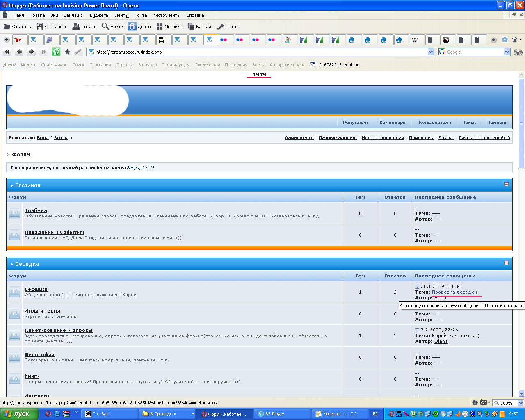Click the Google search input field
Viewport: 525px width, 420px height.
tap(474, 52)
